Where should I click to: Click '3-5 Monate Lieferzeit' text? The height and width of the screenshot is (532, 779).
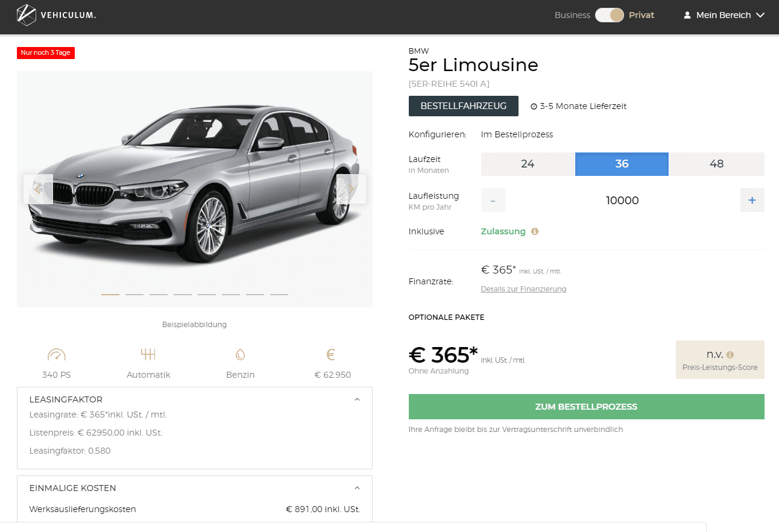click(x=583, y=106)
